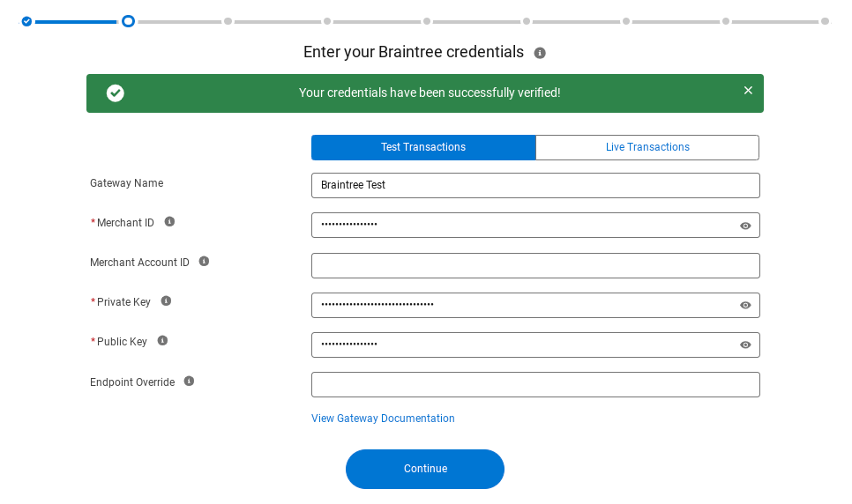The width and height of the screenshot is (852, 504).
Task: Click the Public Key info icon
Action: (x=162, y=340)
